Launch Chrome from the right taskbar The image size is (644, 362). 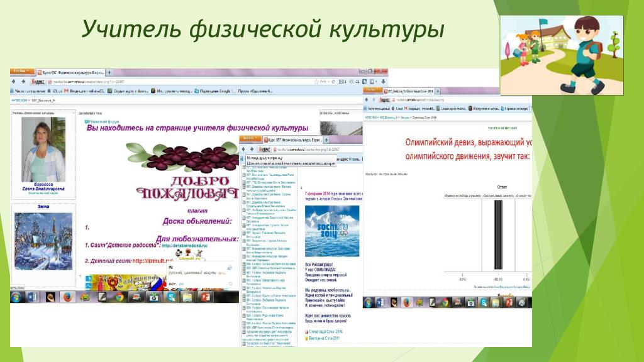click(x=445, y=302)
